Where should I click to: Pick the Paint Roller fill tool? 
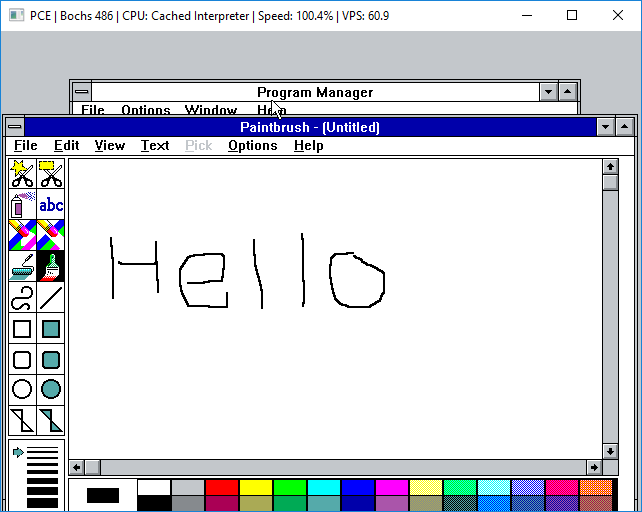pos(23,266)
